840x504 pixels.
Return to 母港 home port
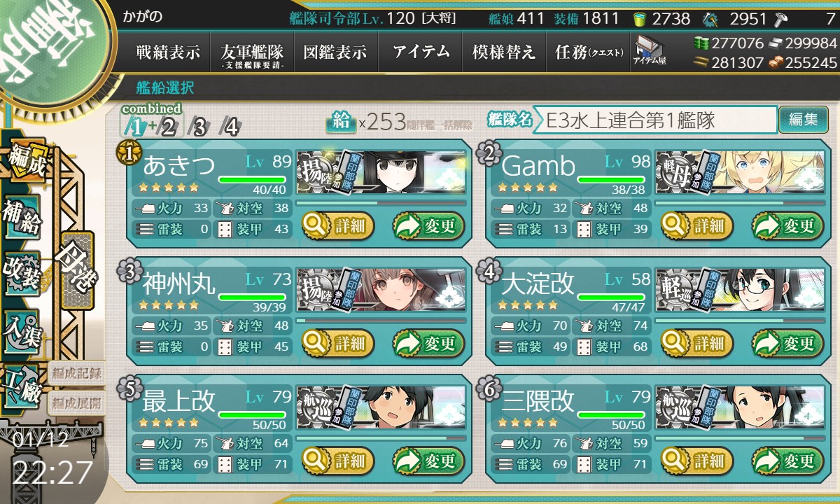[x=77, y=269]
